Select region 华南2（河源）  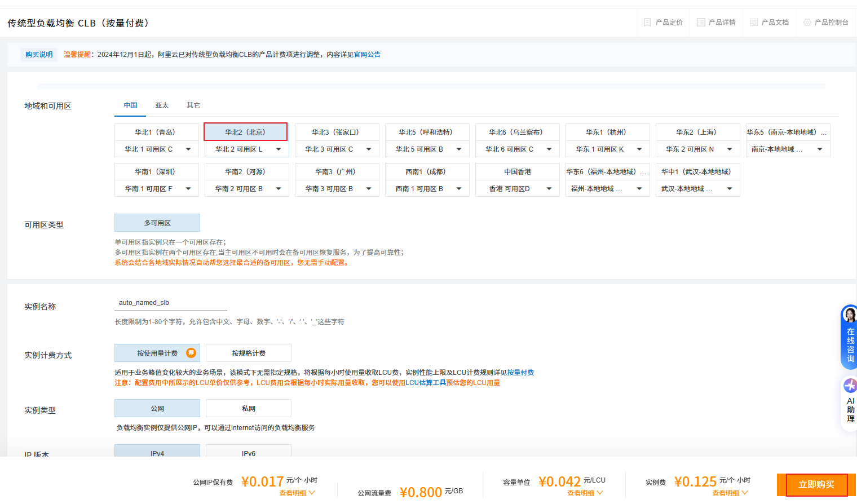[247, 171]
